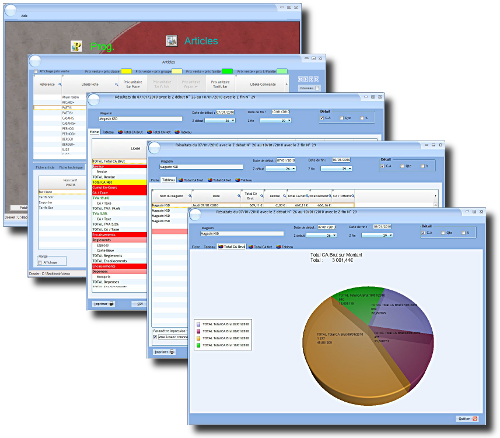Click the pie chart icon on the Tableau tab

279,247
